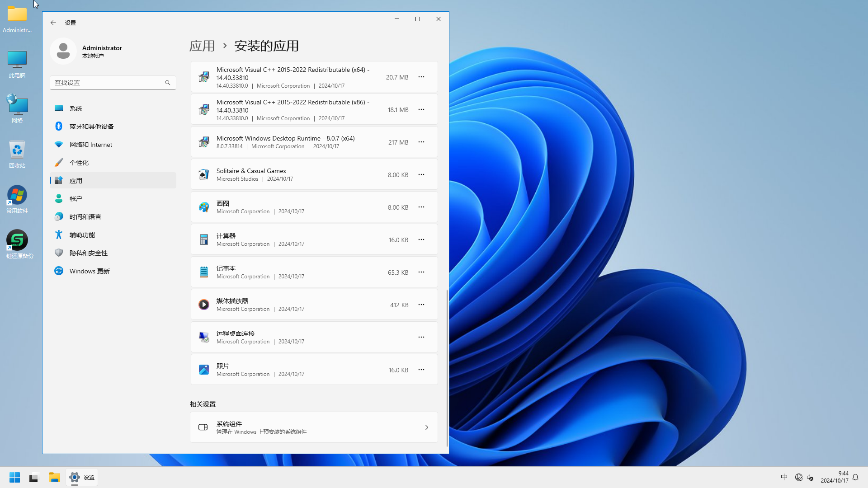Click the 计算器 calculator icon
Screen dimensions: 868x488
point(204,239)
